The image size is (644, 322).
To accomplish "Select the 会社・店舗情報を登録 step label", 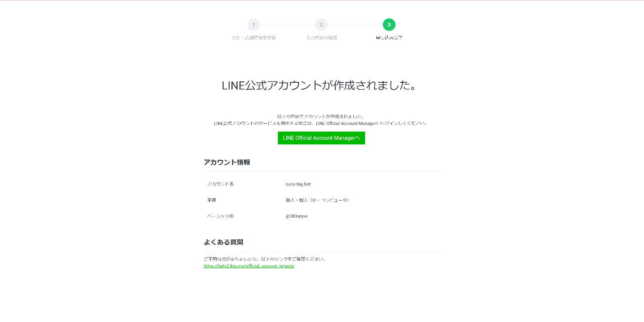I will coord(253,38).
